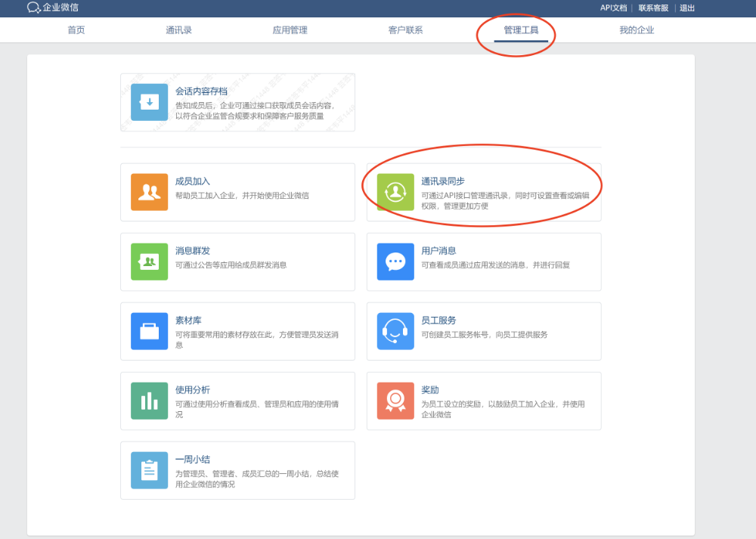Click the 员工服务 headset icon
The height and width of the screenshot is (539, 756).
point(395,331)
